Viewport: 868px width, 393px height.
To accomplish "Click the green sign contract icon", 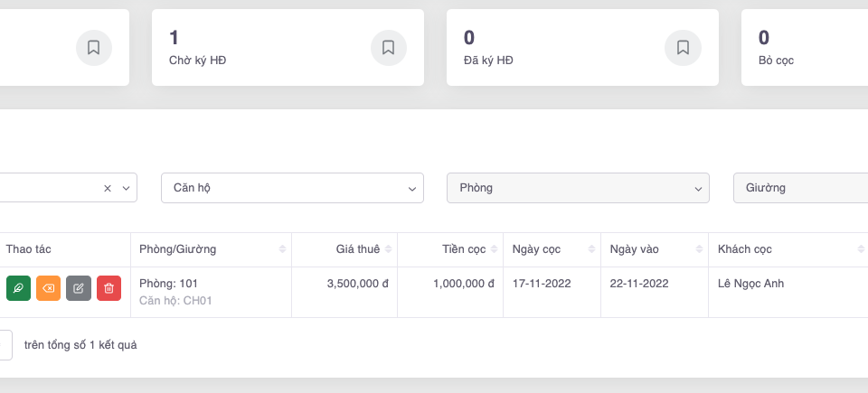I will coord(18,288).
